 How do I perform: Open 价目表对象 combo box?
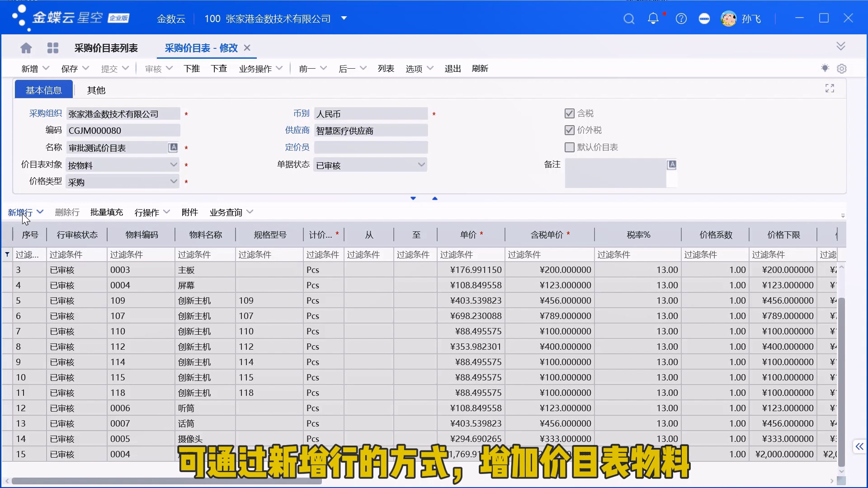click(x=123, y=165)
